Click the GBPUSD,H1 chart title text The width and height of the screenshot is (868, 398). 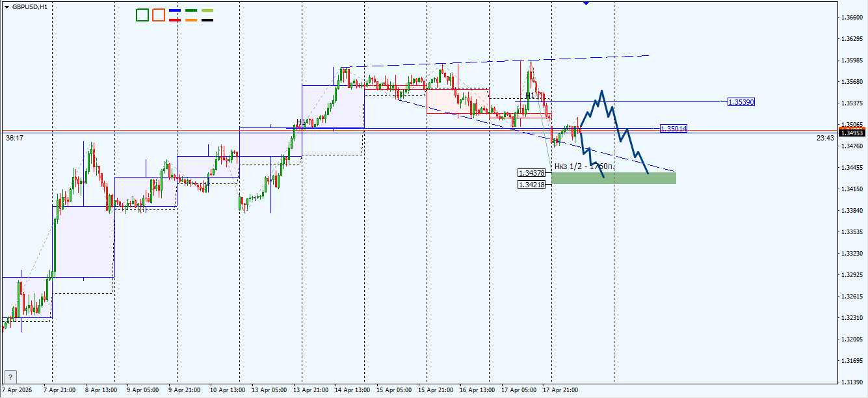pyautogui.click(x=30, y=7)
